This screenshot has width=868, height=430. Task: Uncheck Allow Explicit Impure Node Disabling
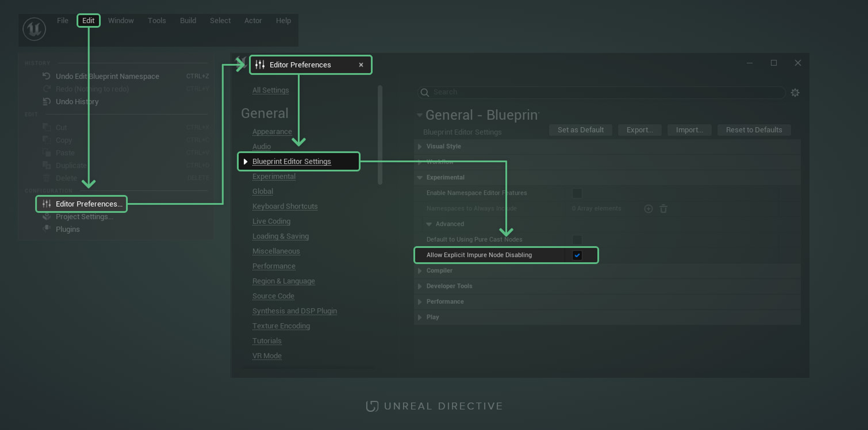click(577, 255)
